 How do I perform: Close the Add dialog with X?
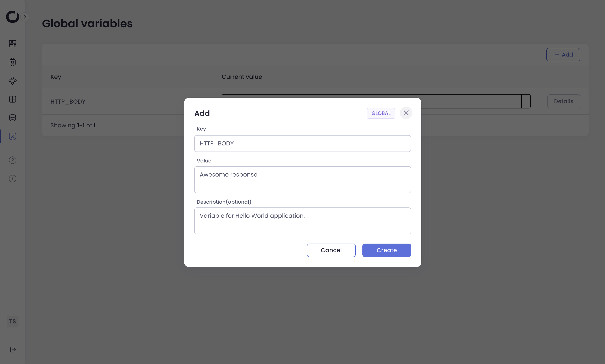[406, 113]
